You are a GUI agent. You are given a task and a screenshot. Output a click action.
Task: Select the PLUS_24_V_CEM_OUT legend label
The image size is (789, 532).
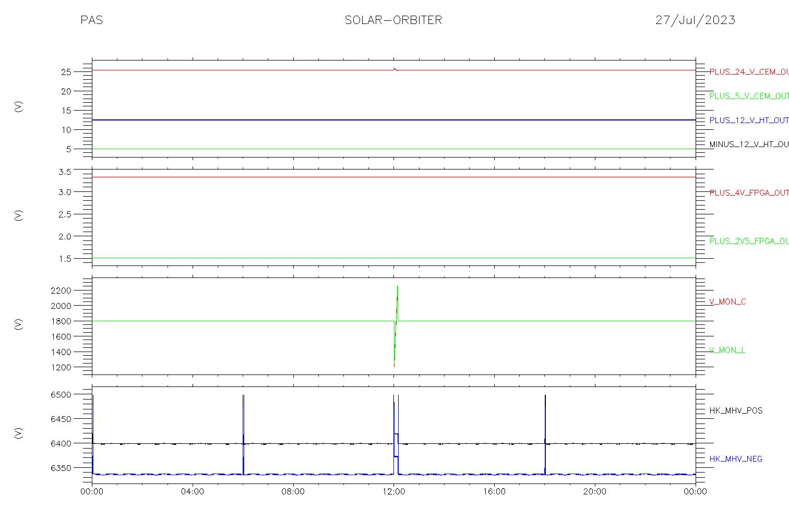coord(749,72)
